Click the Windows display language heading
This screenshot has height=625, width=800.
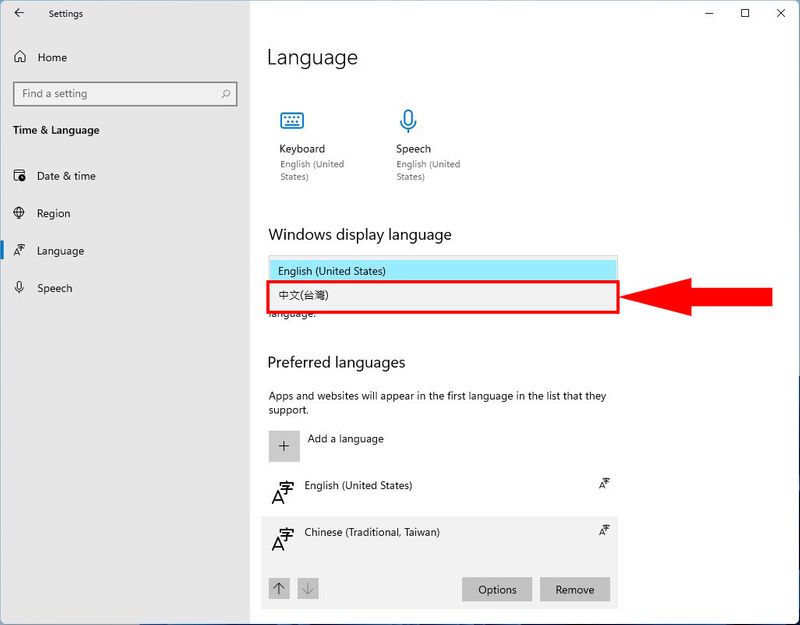(360, 234)
